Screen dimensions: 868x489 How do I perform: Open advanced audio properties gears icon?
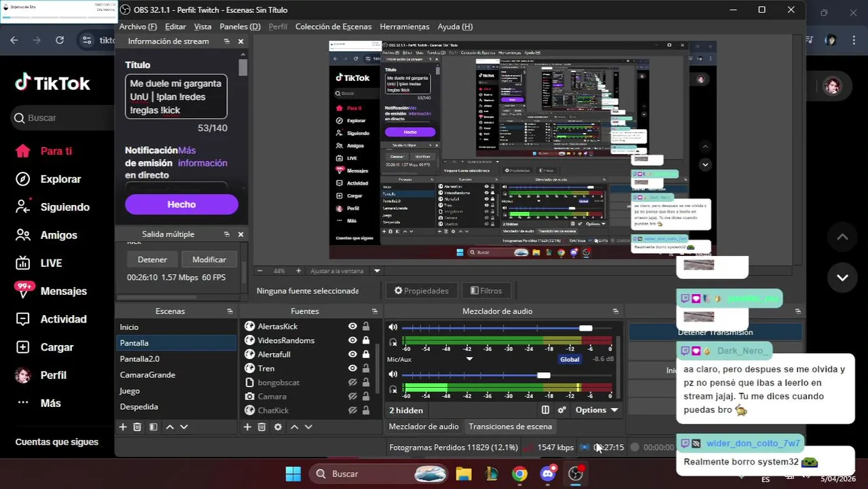pos(562,410)
